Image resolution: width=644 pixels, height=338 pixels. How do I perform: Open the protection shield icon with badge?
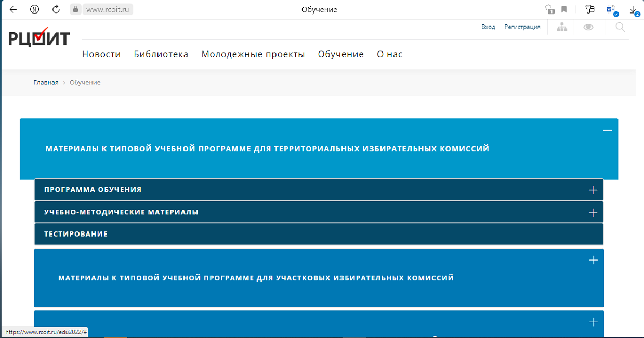[549, 9]
